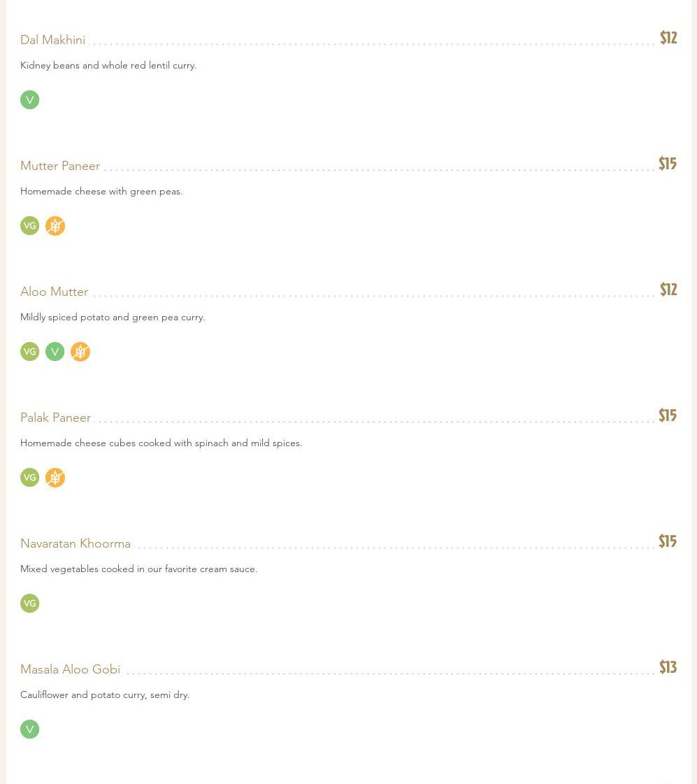This screenshot has width=697, height=784.
Task: Click the VG icon under Palak Paneer
Action: (x=29, y=478)
